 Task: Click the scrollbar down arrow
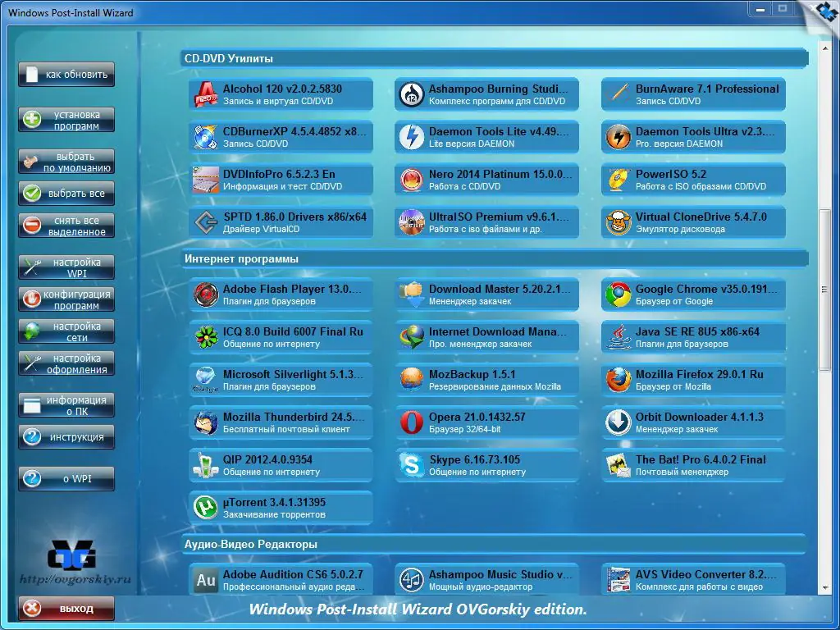(824, 587)
